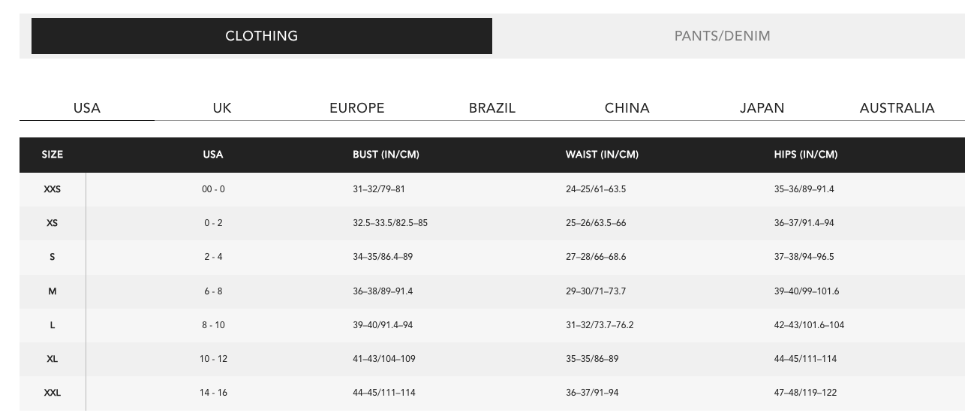980x419 pixels.
Task: Click the XL size row label
Action: pyautogui.click(x=53, y=359)
